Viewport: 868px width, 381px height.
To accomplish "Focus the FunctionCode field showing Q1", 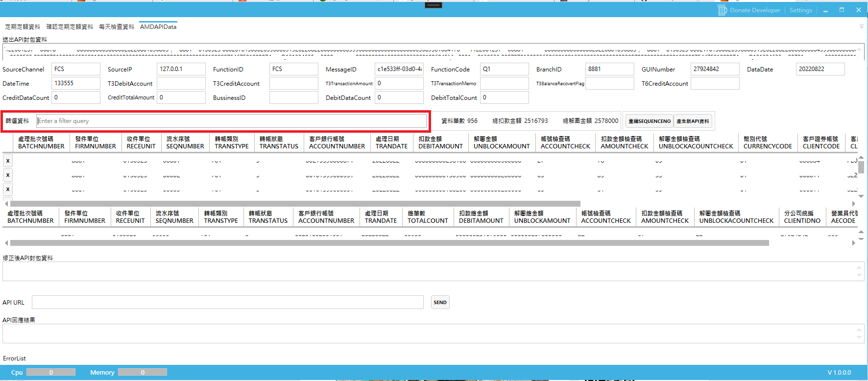I will 505,69.
